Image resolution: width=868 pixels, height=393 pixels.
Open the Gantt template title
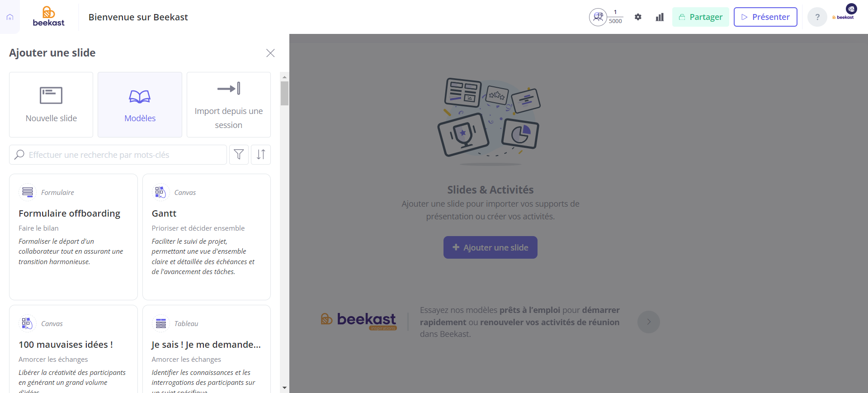coord(164,213)
